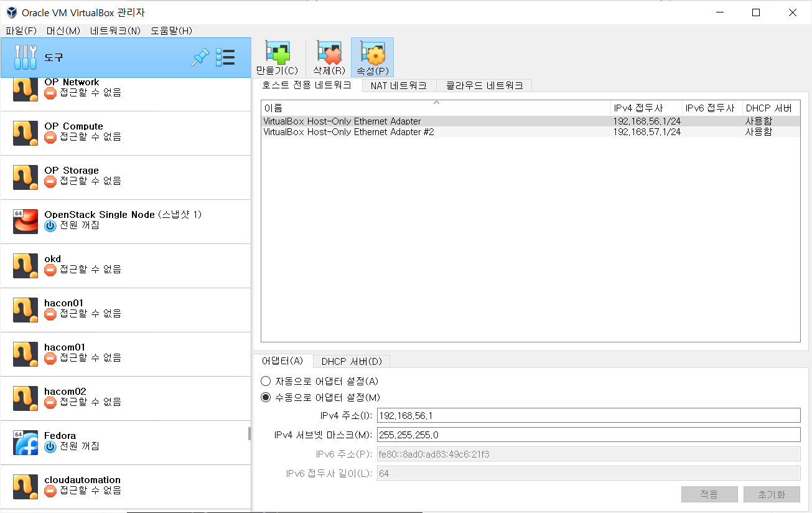This screenshot has width=812, height=513.
Task: Select 자동으로 어댑터 설정(A) radio button
Action: pyautogui.click(x=266, y=381)
